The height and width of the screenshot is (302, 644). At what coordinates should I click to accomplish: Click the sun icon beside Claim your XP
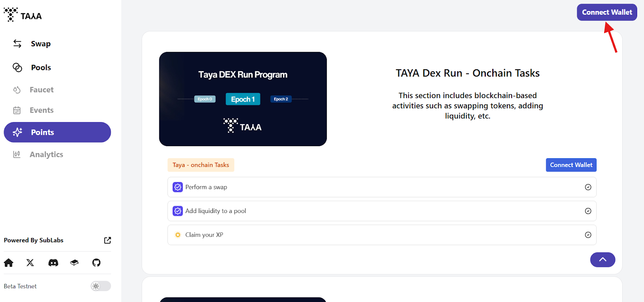coord(178,235)
